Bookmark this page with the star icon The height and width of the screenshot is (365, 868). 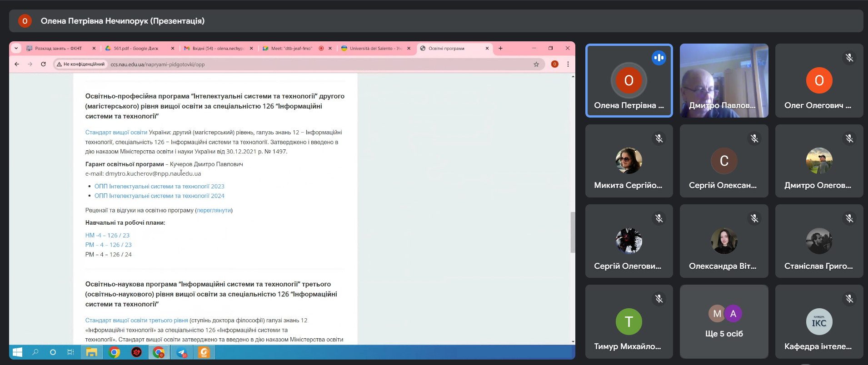[536, 64]
